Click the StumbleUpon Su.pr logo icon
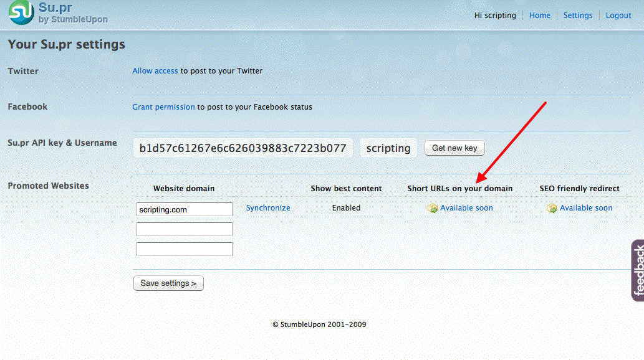This screenshot has height=360, width=644. (x=21, y=13)
